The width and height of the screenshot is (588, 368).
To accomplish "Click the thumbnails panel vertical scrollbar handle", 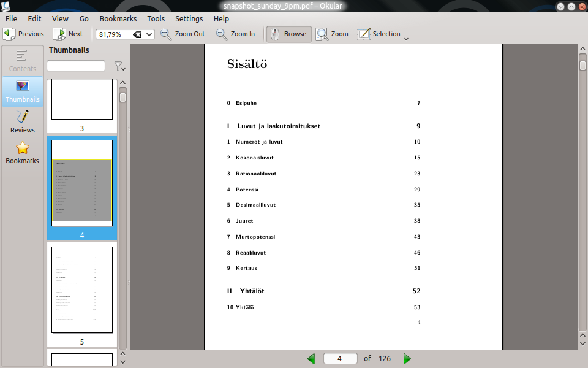I will (123, 98).
